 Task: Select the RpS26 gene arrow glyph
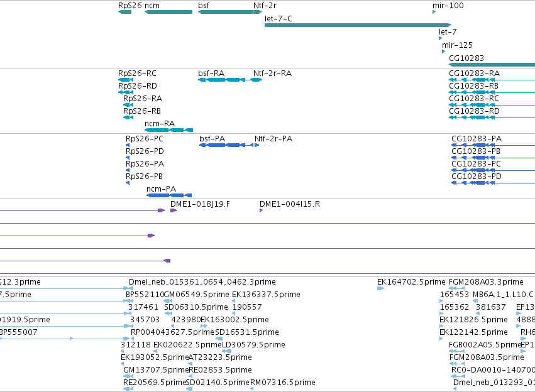(x=124, y=12)
